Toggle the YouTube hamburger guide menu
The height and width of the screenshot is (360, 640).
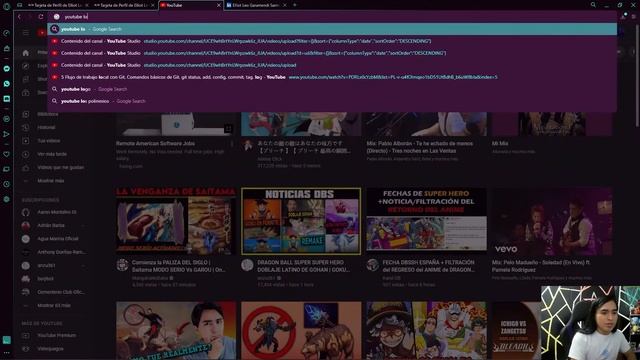coord(26,33)
